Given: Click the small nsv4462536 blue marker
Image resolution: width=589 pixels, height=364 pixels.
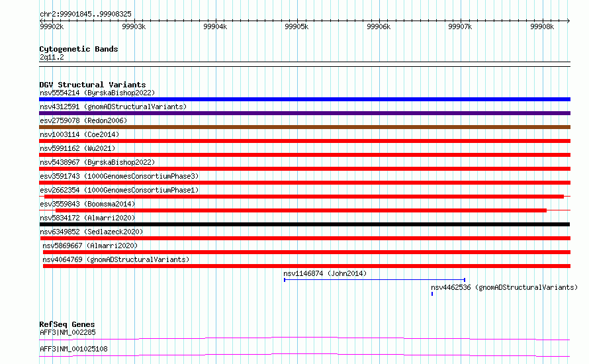Looking at the screenshot, I should [x=432, y=294].
